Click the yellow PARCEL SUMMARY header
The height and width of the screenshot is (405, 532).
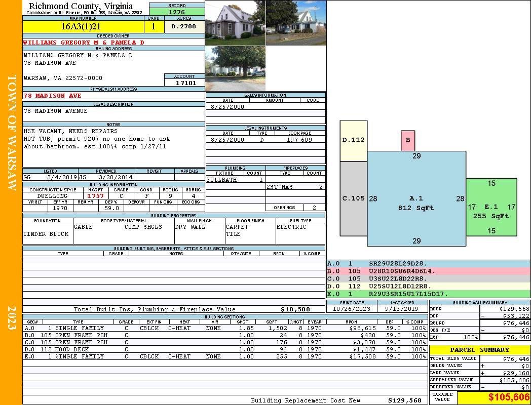click(x=480, y=350)
